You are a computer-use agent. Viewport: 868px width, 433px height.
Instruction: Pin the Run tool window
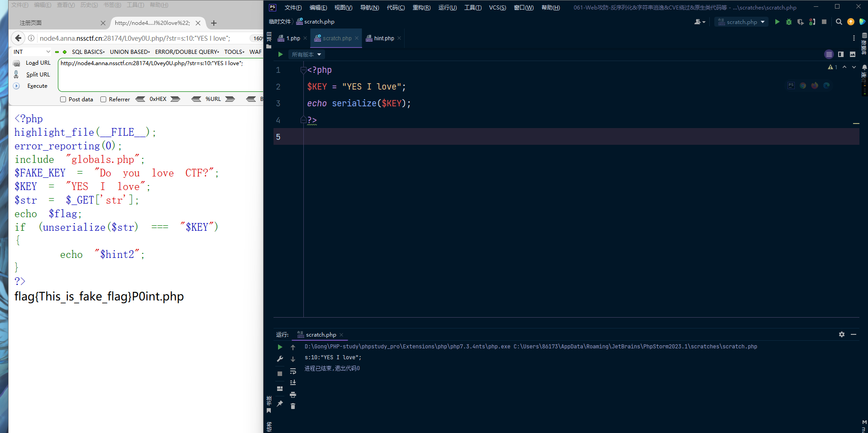(x=280, y=404)
